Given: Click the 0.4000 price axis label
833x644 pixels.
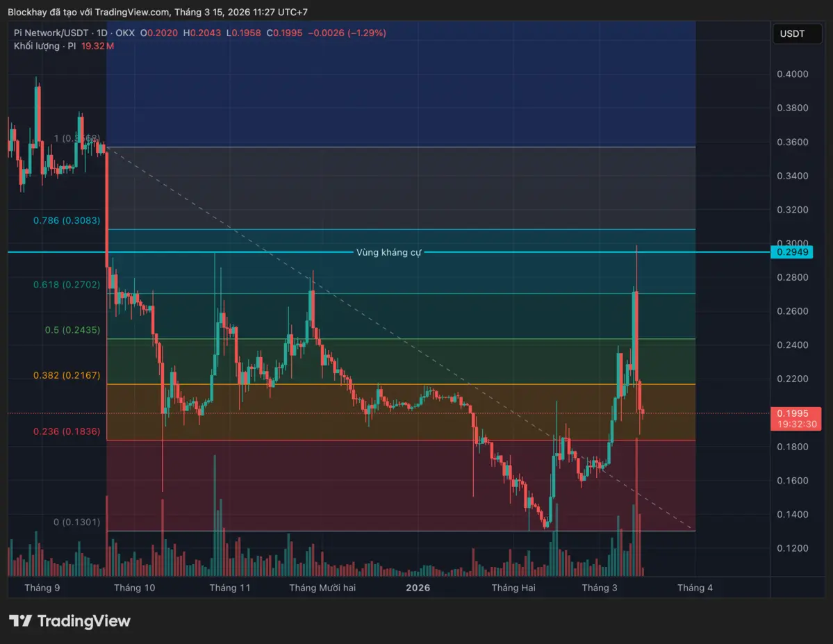Looking at the screenshot, I should (791, 74).
